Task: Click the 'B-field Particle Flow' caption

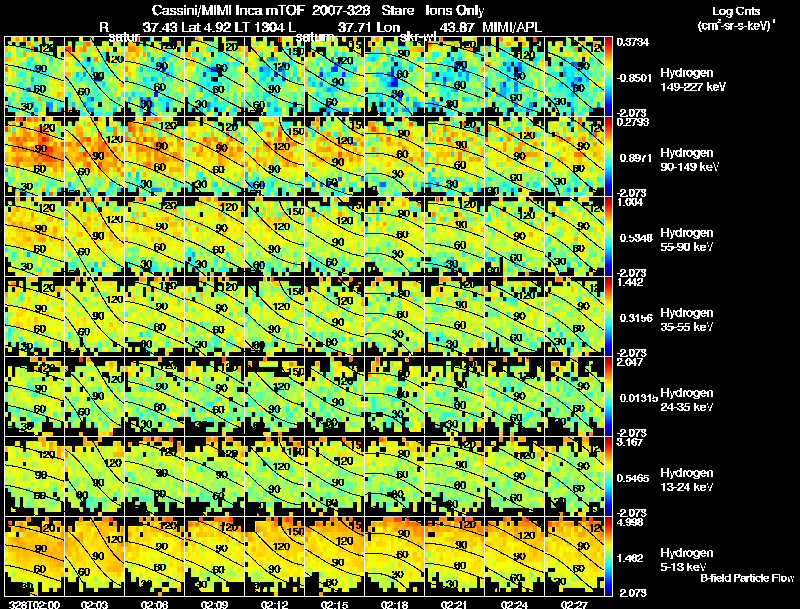Action: 747,578
